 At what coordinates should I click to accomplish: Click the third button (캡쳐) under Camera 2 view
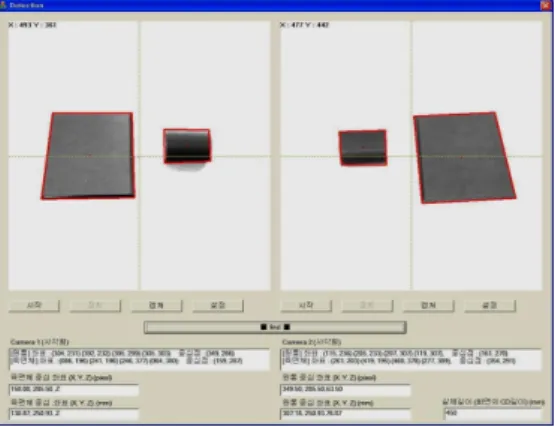tap(428, 305)
